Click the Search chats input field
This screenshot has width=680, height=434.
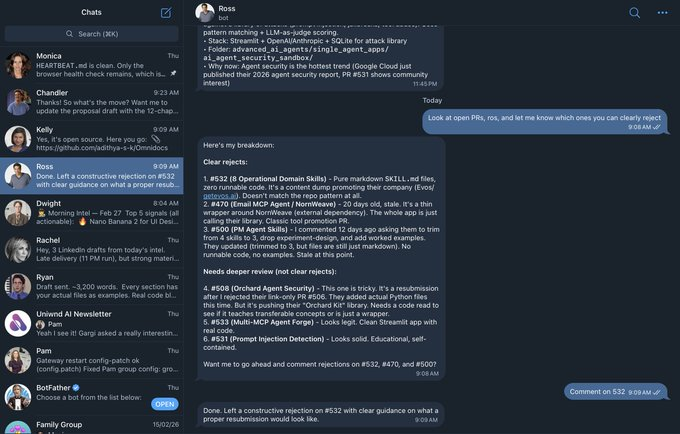coord(92,34)
